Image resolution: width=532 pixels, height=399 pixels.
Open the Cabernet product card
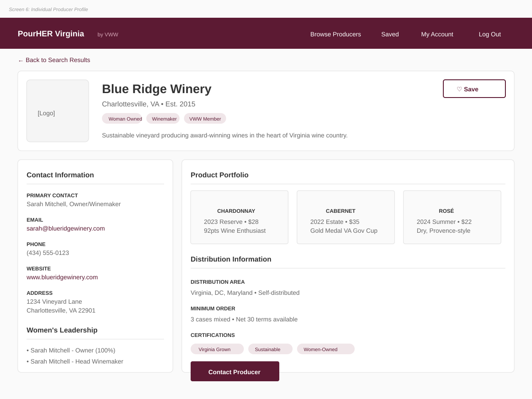pyautogui.click(x=346, y=217)
